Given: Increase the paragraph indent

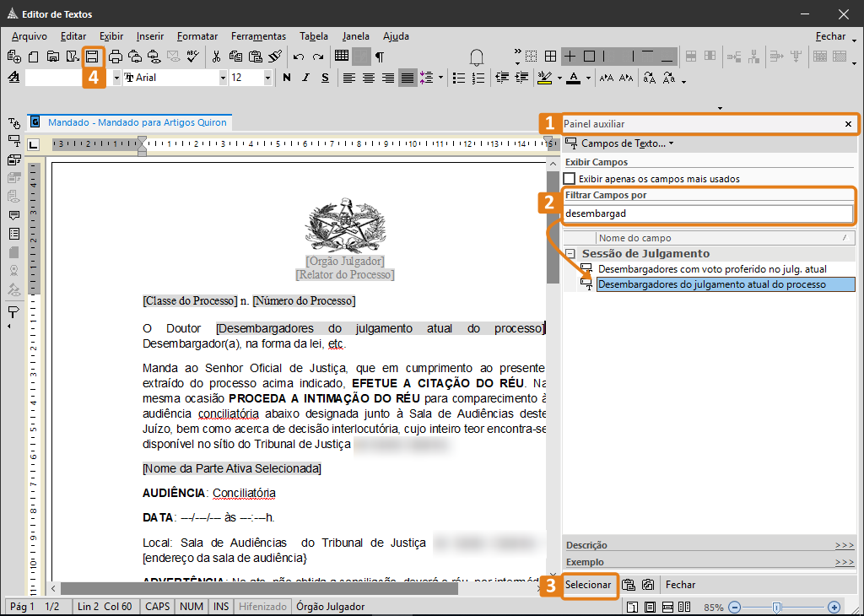Looking at the screenshot, I should pos(521,78).
